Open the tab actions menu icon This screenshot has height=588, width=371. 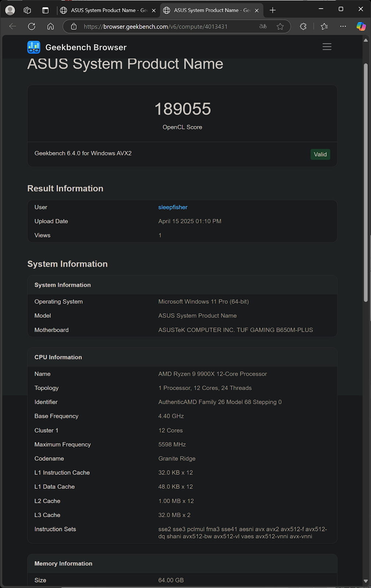point(45,10)
